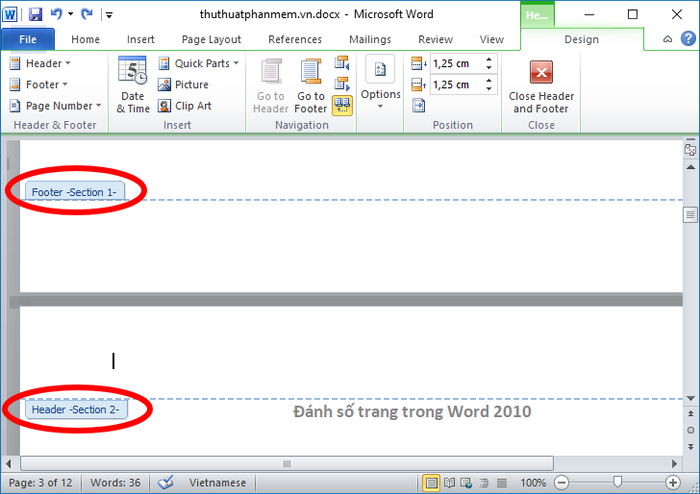Switch to Print Layout view

pyautogui.click(x=431, y=483)
